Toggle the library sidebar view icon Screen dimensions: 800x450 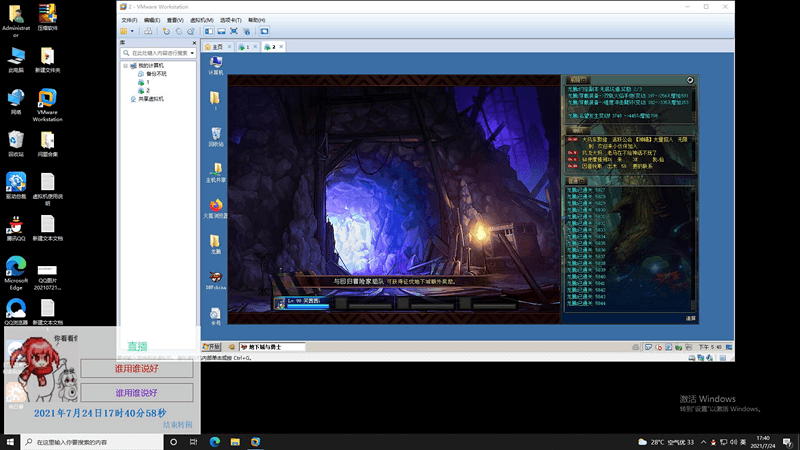(209, 31)
